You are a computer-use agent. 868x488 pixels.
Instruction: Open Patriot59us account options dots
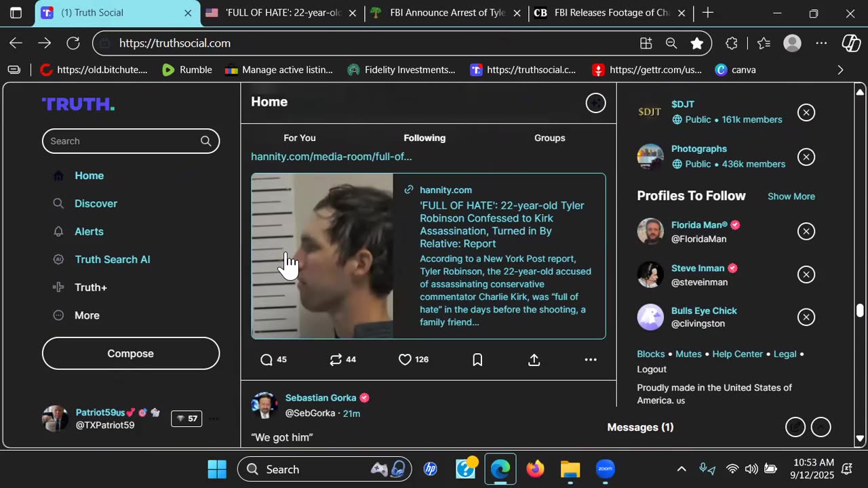point(214,419)
